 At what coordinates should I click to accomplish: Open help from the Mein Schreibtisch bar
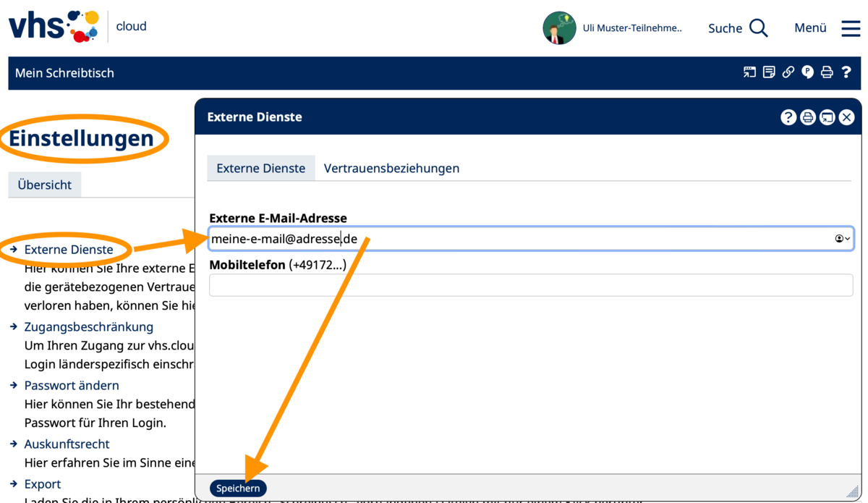point(846,72)
